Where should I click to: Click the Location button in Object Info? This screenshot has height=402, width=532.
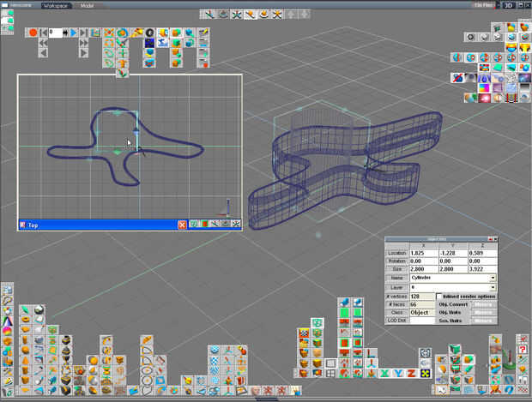point(396,254)
